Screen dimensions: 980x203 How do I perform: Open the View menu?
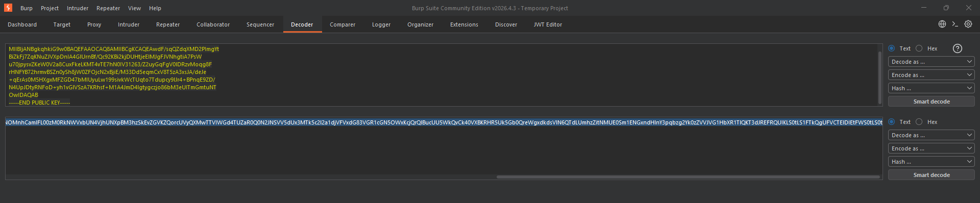pyautogui.click(x=135, y=8)
